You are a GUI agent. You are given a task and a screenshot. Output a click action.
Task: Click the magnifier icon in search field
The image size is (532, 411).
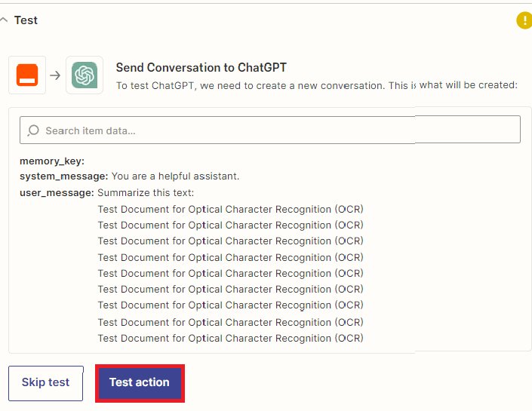(33, 130)
